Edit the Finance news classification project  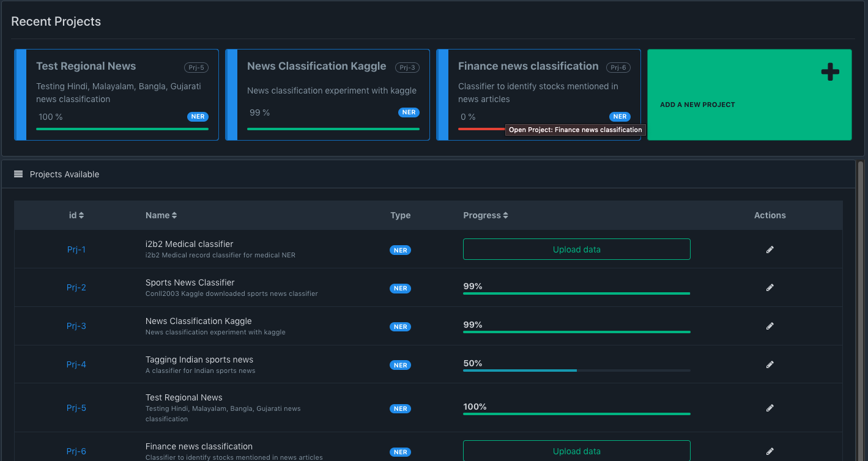[770, 451]
